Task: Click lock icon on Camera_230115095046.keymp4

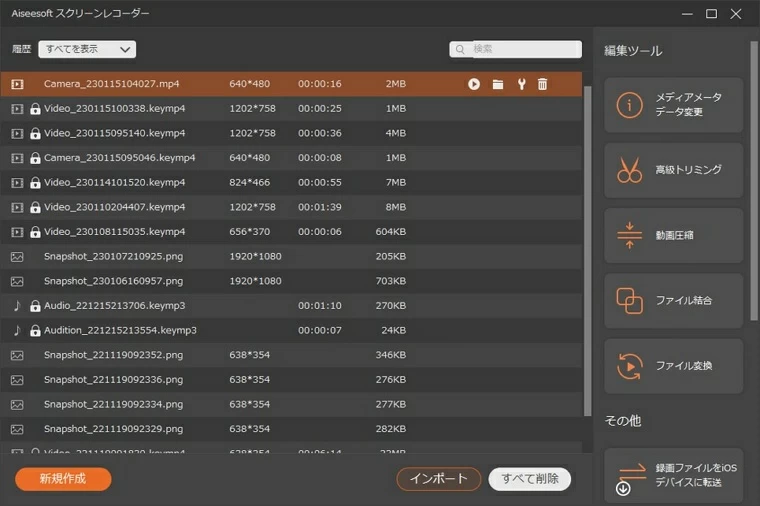Action: 35,158
